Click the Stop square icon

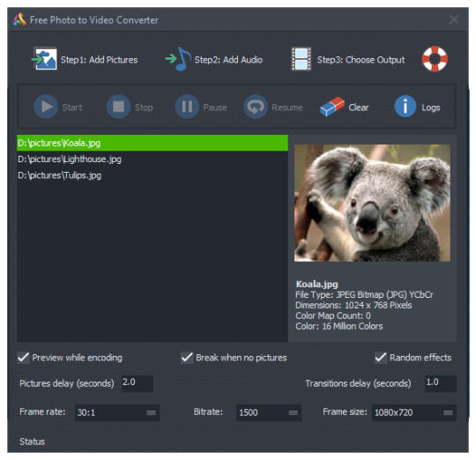point(118,107)
